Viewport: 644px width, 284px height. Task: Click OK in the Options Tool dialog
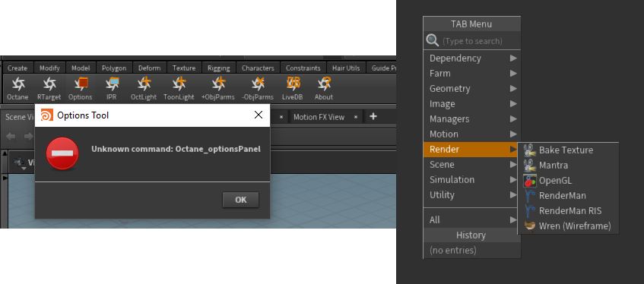pos(241,200)
